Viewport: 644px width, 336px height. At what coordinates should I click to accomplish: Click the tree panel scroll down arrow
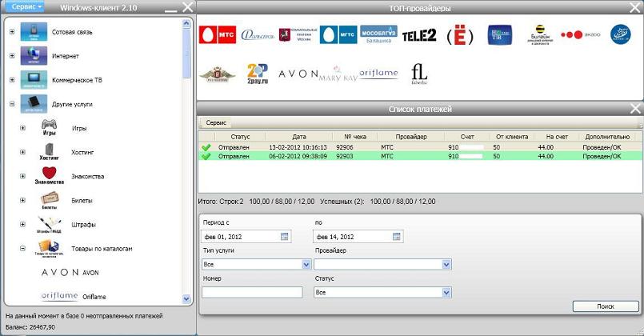(x=186, y=298)
